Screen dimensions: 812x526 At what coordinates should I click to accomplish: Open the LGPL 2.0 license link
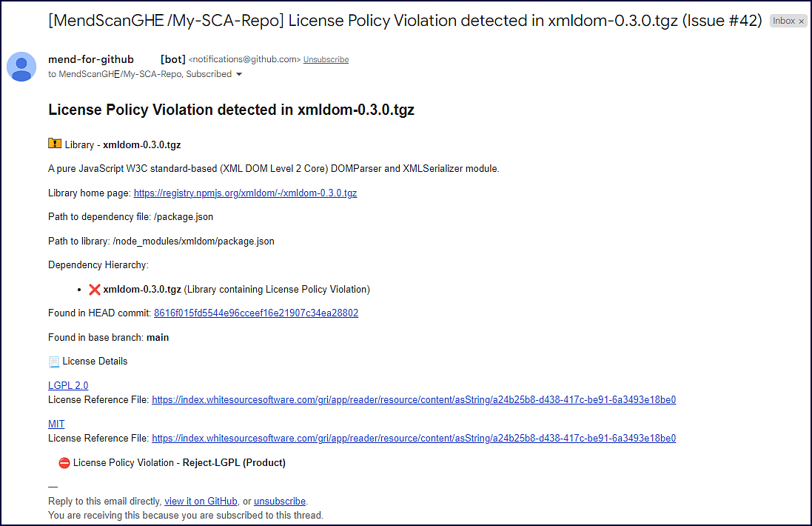click(x=68, y=385)
